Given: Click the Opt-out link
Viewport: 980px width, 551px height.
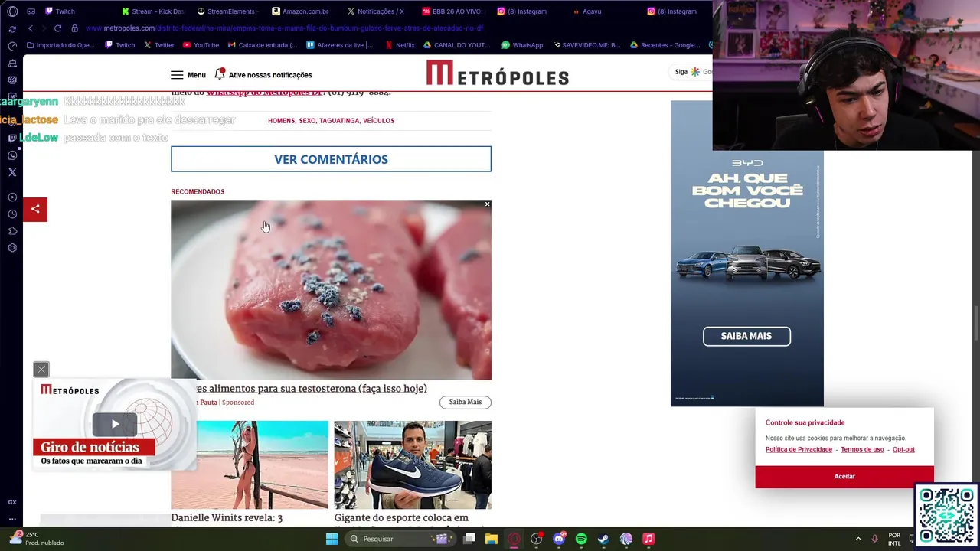Looking at the screenshot, I should click(x=903, y=449).
